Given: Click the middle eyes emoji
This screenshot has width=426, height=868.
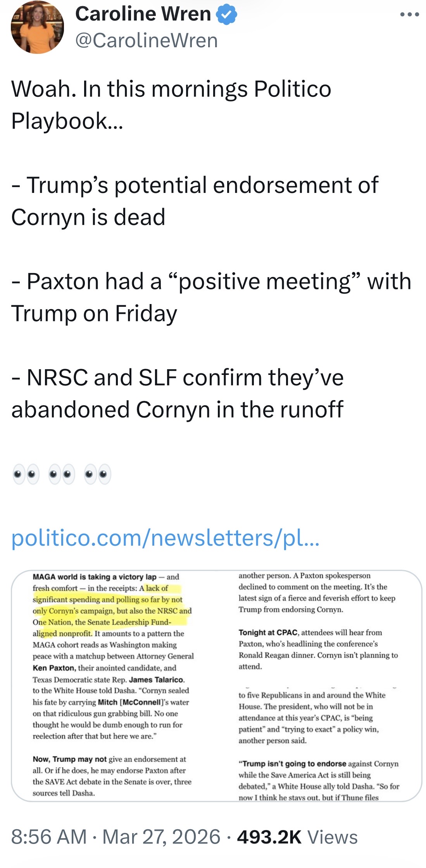Looking at the screenshot, I should click(62, 474).
